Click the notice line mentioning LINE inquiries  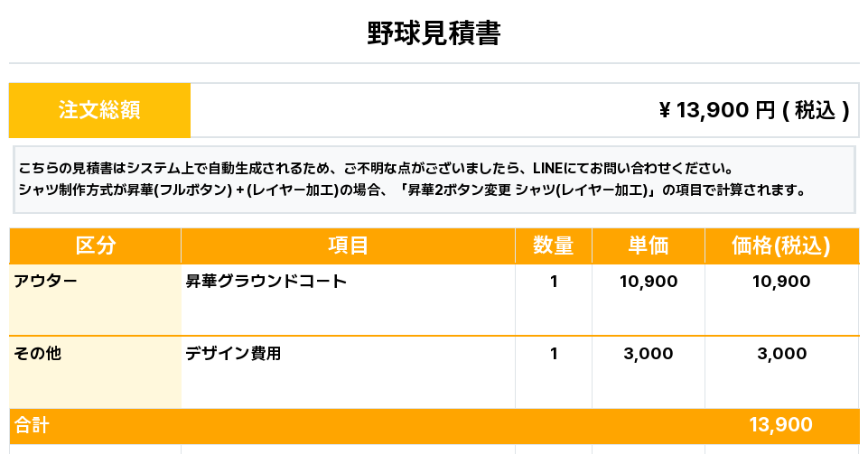[x=375, y=168]
